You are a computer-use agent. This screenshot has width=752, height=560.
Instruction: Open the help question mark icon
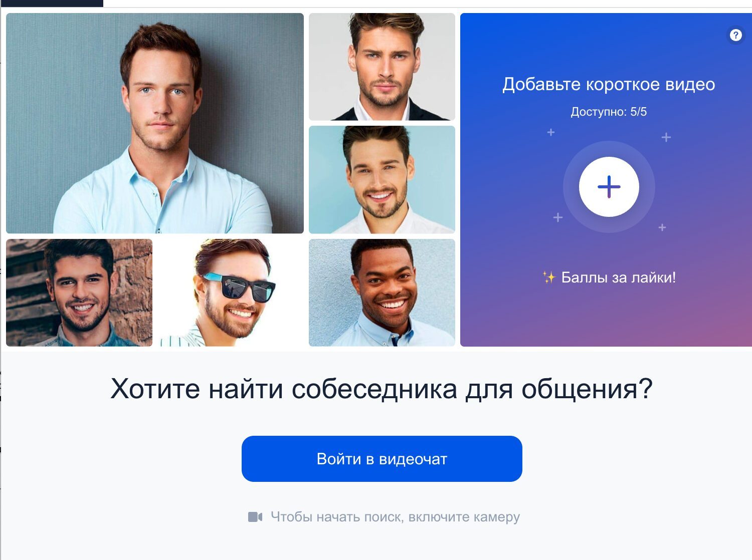tap(735, 35)
